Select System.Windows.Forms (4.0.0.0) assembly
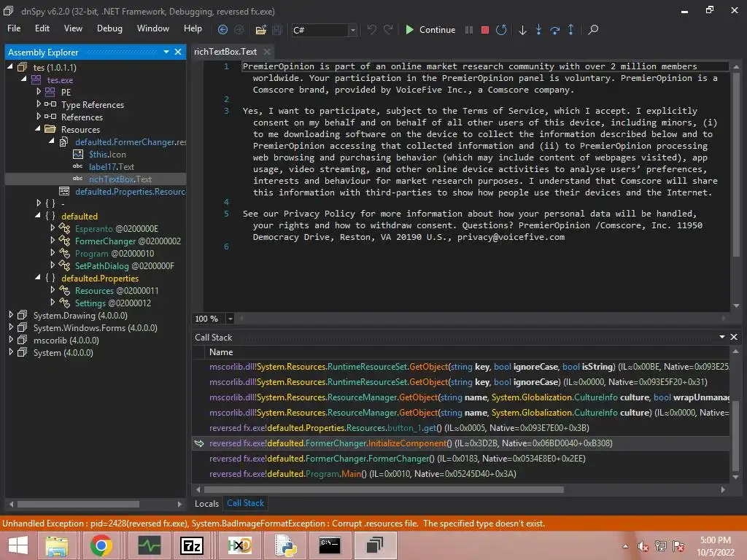The height and width of the screenshot is (560, 747). coord(95,327)
